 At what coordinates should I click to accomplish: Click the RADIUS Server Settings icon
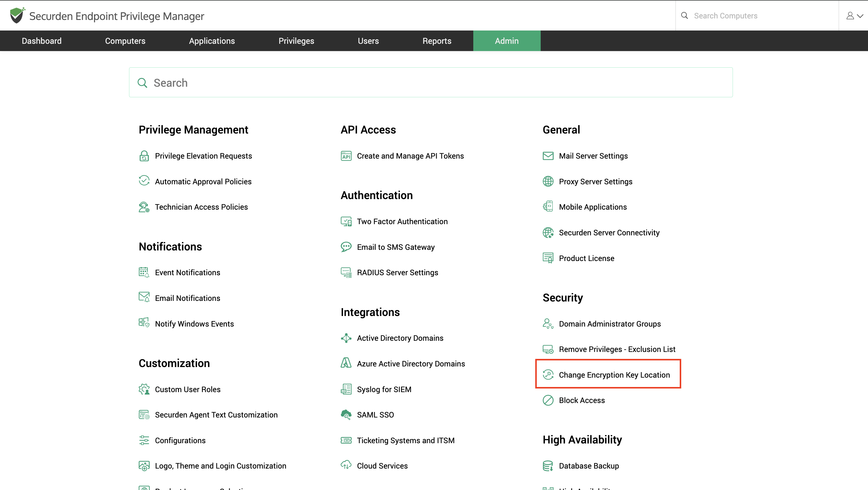tap(346, 272)
